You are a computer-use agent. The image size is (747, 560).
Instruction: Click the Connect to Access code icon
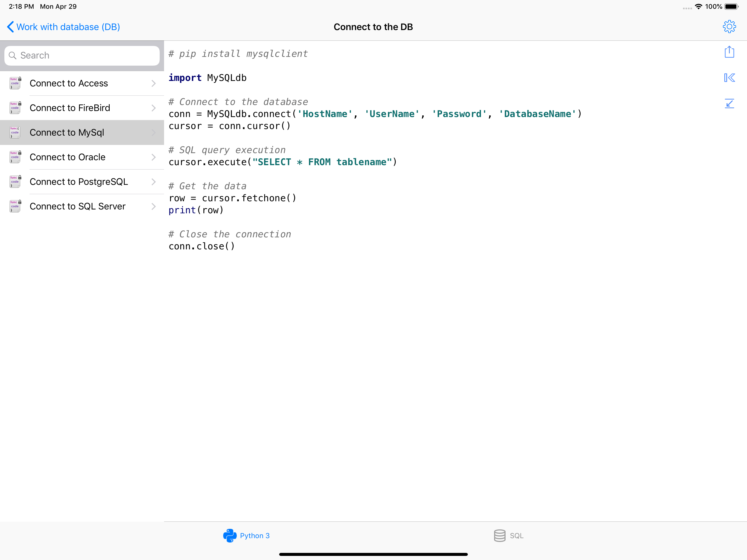click(15, 83)
